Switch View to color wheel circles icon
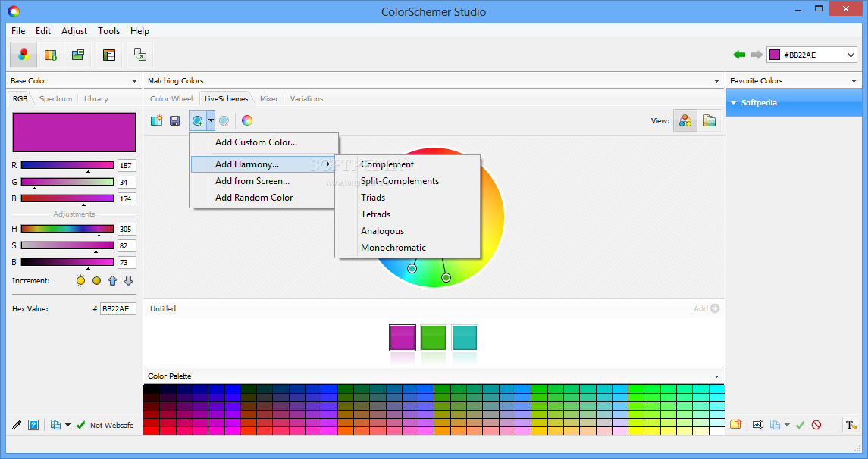 [685, 120]
